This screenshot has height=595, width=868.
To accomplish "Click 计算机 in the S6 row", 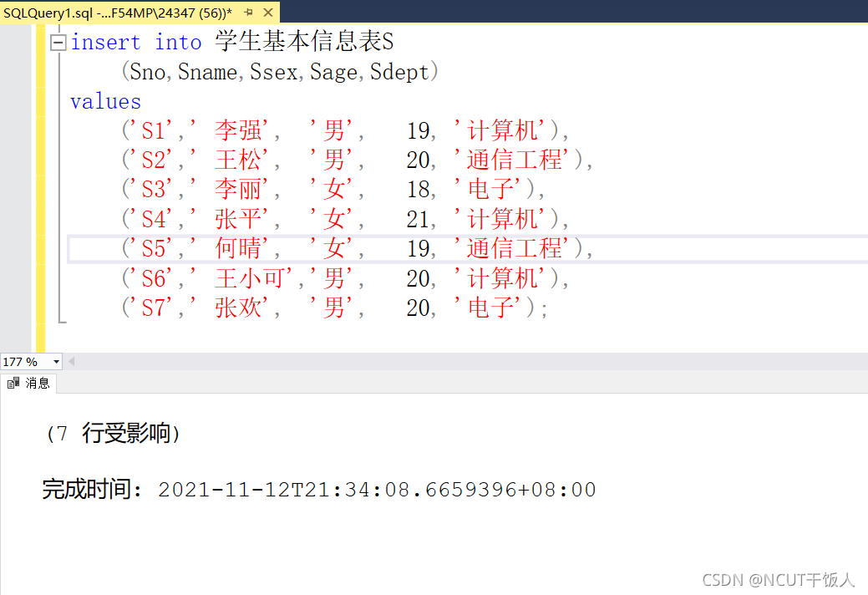I will coord(503,278).
